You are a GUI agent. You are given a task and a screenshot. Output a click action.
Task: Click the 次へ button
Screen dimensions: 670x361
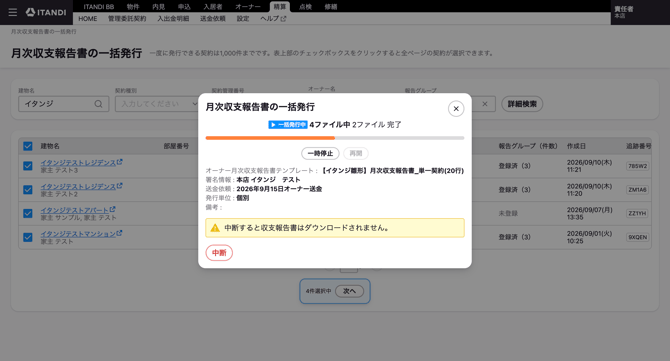pyautogui.click(x=349, y=291)
